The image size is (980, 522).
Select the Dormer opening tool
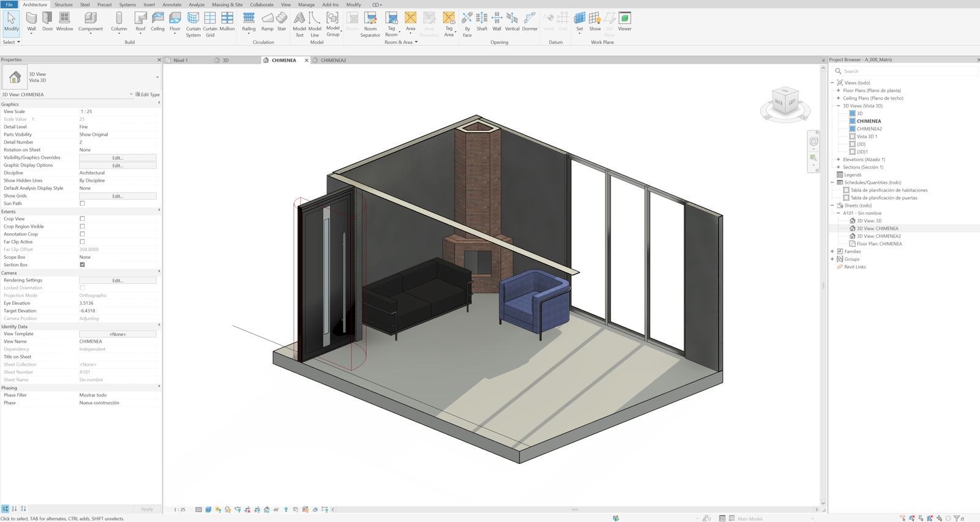click(530, 21)
